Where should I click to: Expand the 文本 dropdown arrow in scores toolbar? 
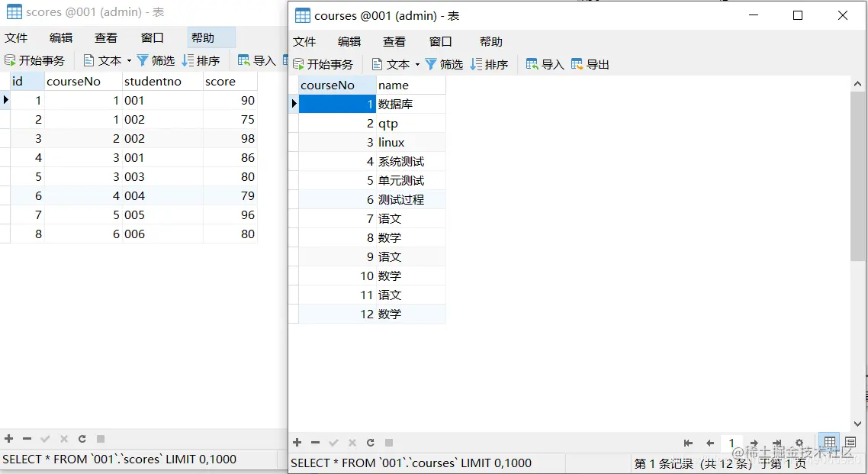(x=129, y=61)
